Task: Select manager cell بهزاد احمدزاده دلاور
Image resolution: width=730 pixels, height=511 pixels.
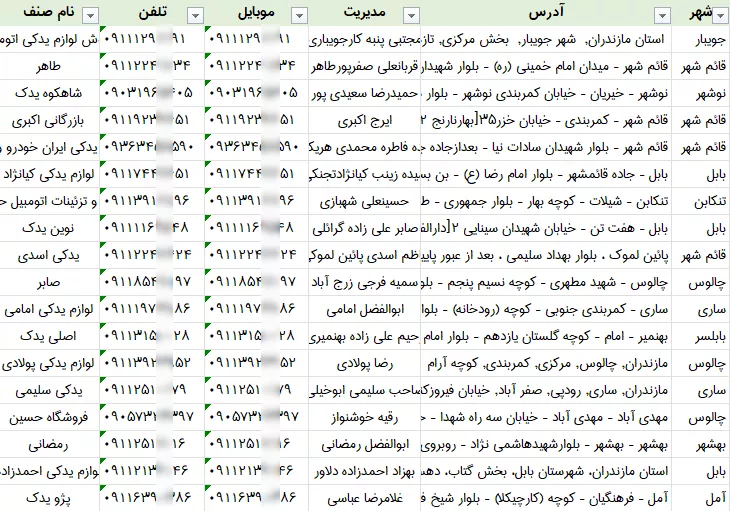Action: coord(365,471)
